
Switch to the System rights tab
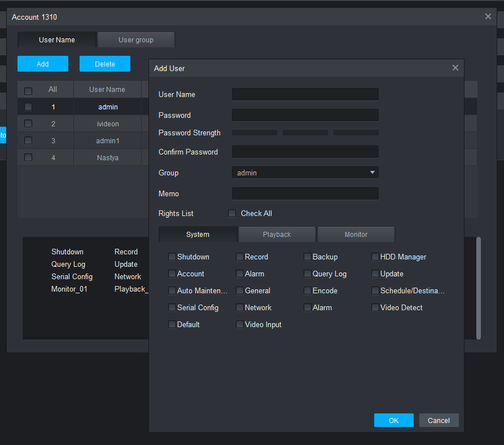[198, 234]
